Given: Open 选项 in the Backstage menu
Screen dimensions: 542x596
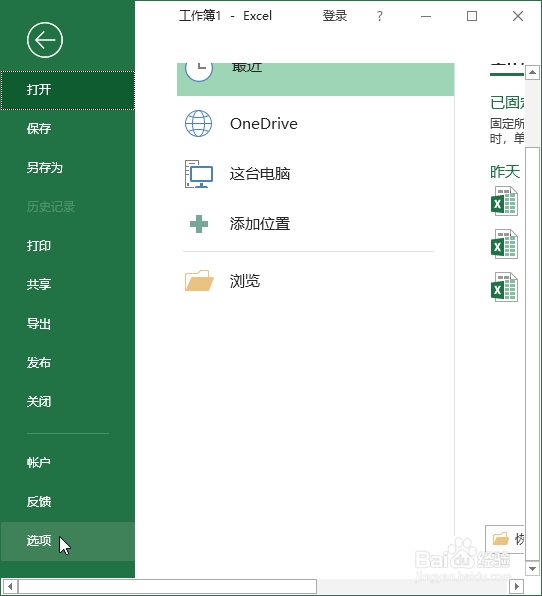Looking at the screenshot, I should [68, 541].
